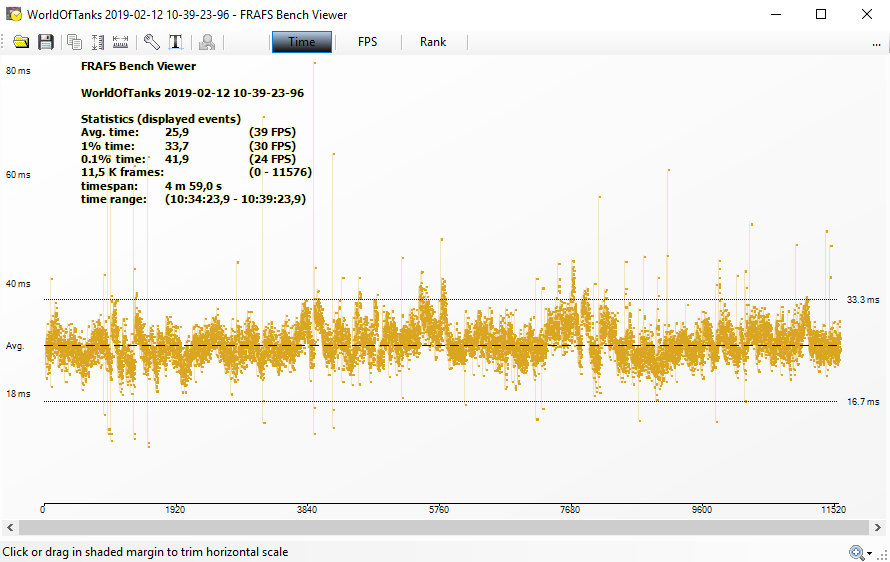Click the text tool T icon
The image size is (890, 562).
coord(176,42)
